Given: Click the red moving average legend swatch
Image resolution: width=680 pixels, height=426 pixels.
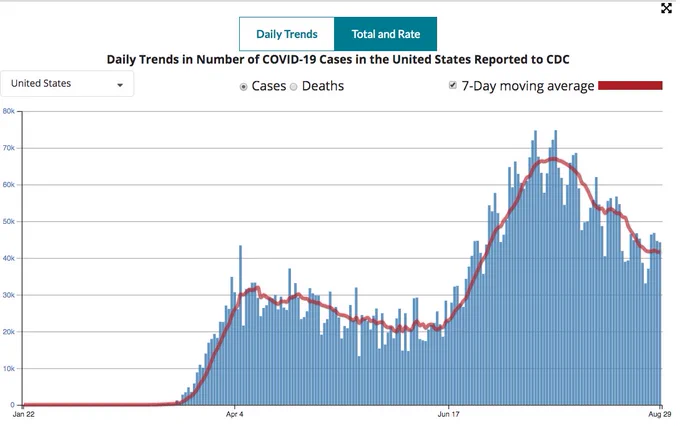Looking at the screenshot, I should 630,85.
